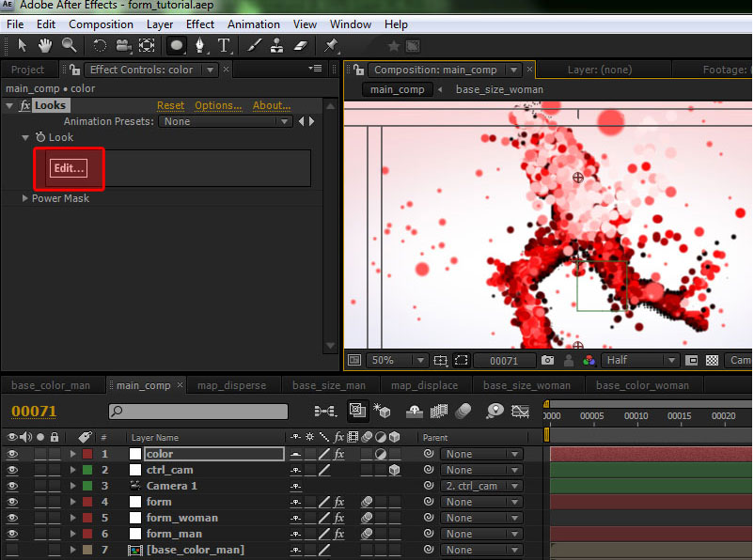Select the Selection arrow tool
754x560 pixels.
point(22,46)
